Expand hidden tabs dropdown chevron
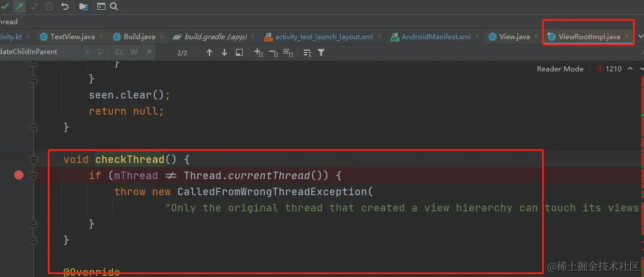 click(640, 37)
